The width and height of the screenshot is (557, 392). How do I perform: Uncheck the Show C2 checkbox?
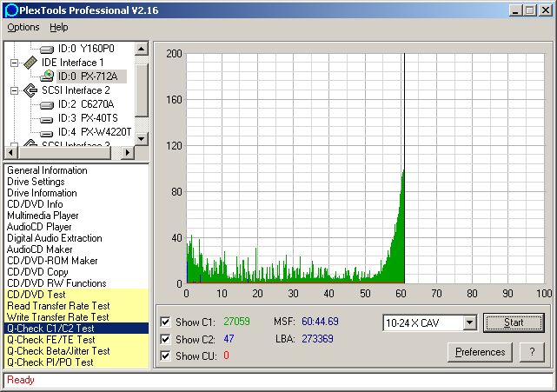[x=165, y=339]
